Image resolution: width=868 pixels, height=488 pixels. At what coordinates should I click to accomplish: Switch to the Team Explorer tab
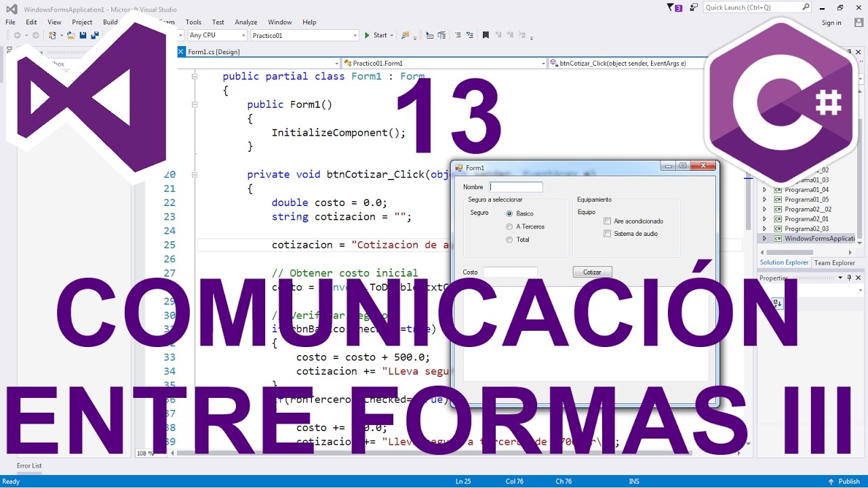[834, 263]
